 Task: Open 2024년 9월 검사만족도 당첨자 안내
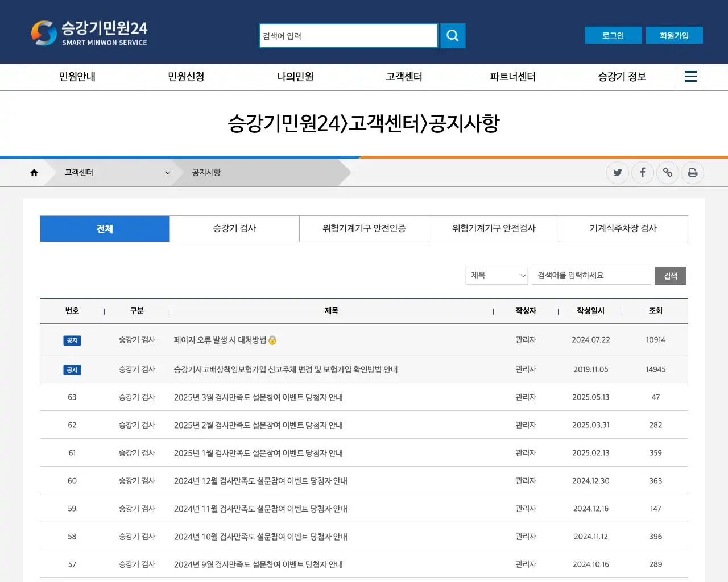pyautogui.click(x=258, y=564)
